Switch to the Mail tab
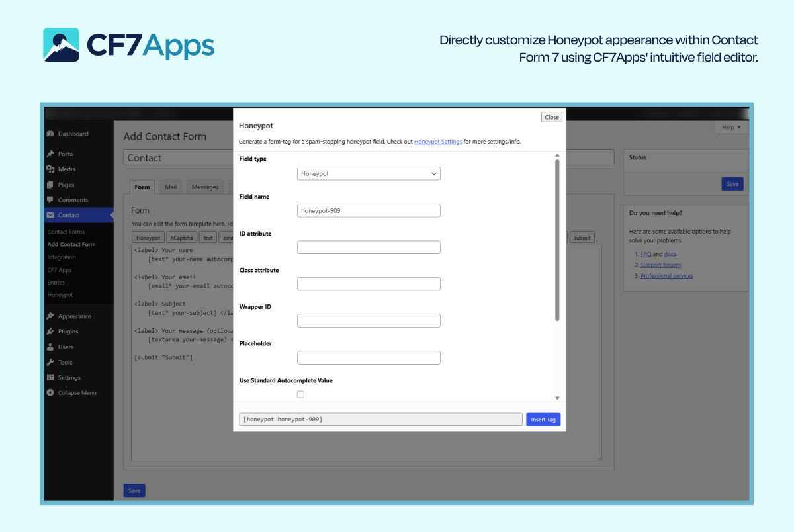This screenshot has width=794, height=532. pyautogui.click(x=171, y=187)
